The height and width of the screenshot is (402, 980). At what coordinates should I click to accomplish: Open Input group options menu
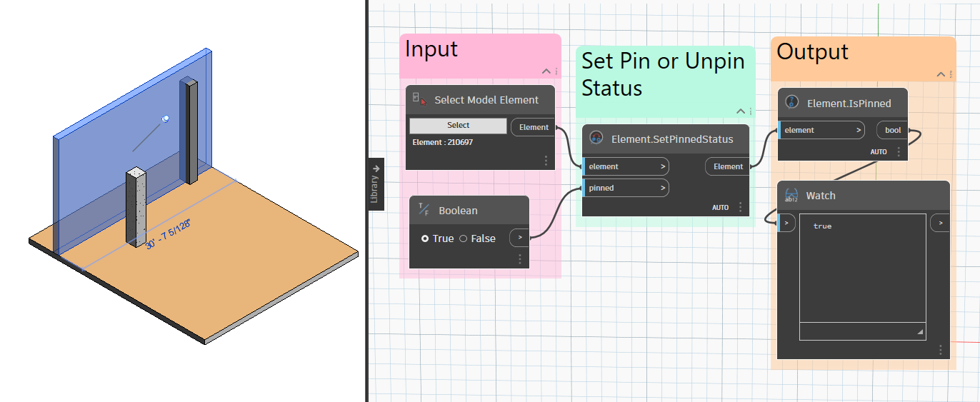(556, 71)
